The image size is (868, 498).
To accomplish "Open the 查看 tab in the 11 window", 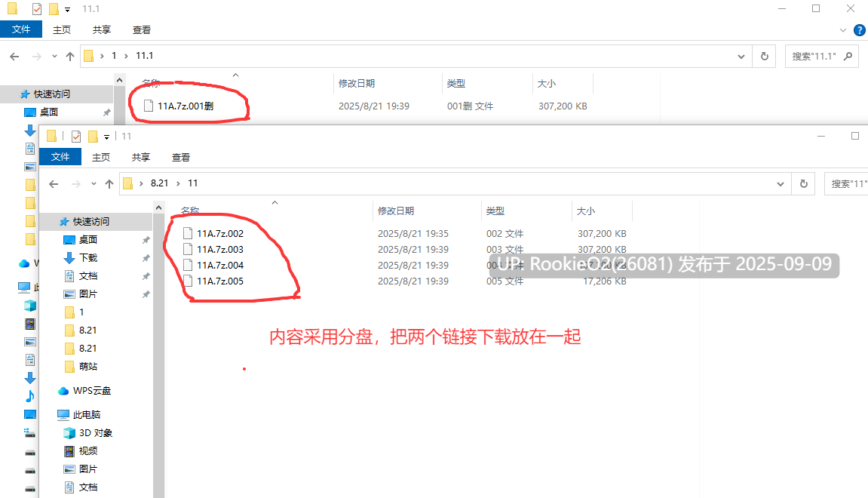I will coord(180,157).
